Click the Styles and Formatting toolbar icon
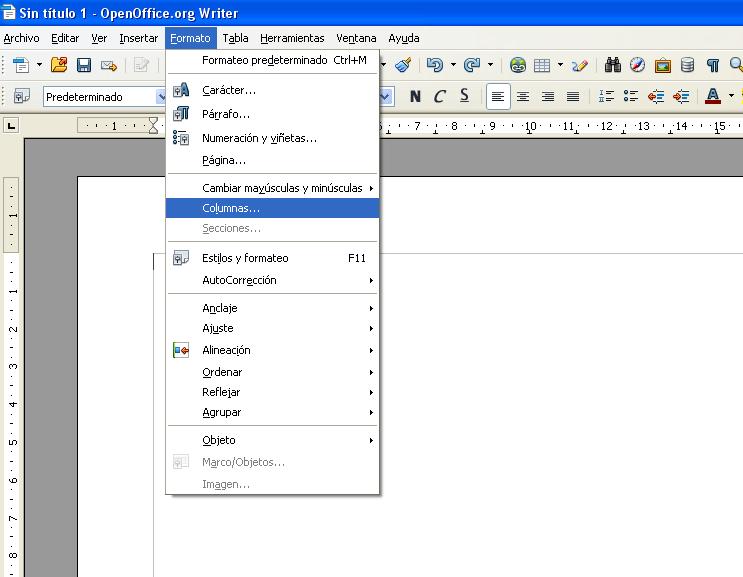 tap(21, 97)
